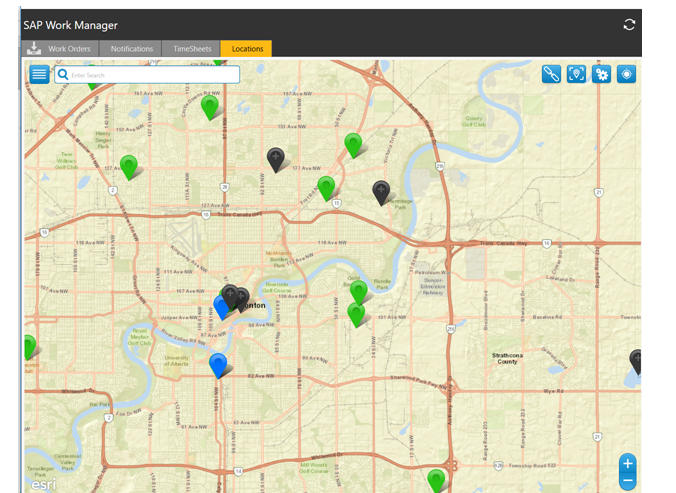Select green pin near Rundle Park
Screen dimensions: 676x493
coord(358,292)
